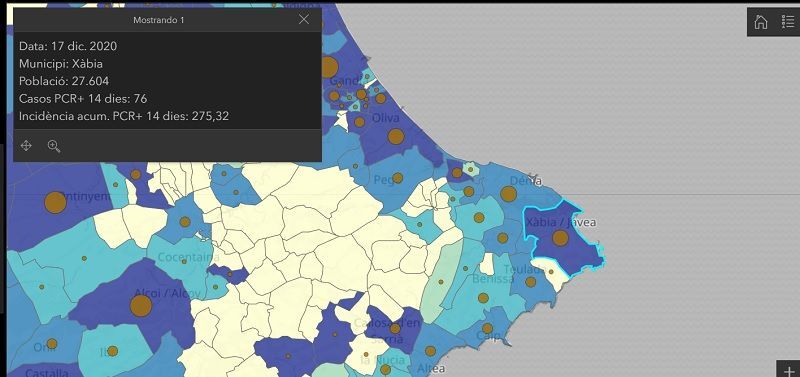Click the large brown circle below Oliva
The image size is (800, 377).
[396, 136]
